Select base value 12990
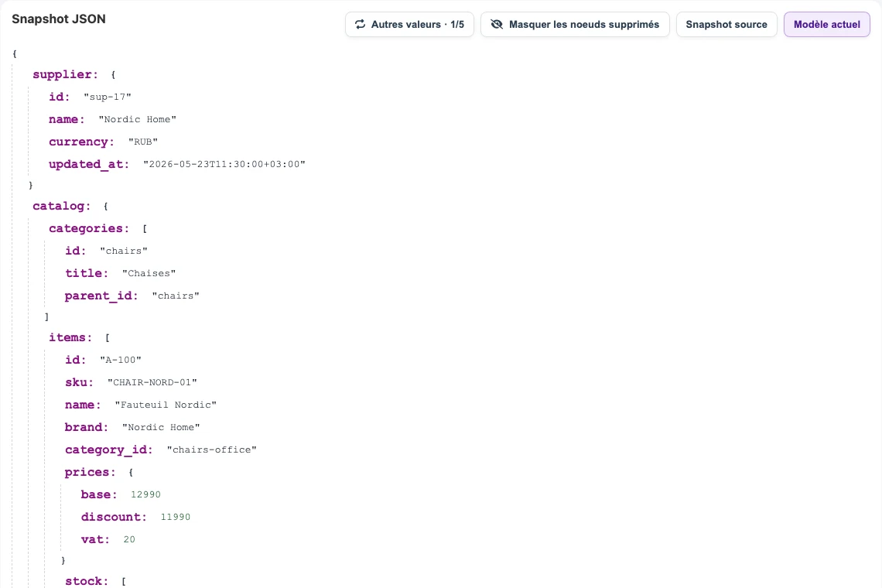The height and width of the screenshot is (588, 882). pyautogui.click(x=145, y=494)
